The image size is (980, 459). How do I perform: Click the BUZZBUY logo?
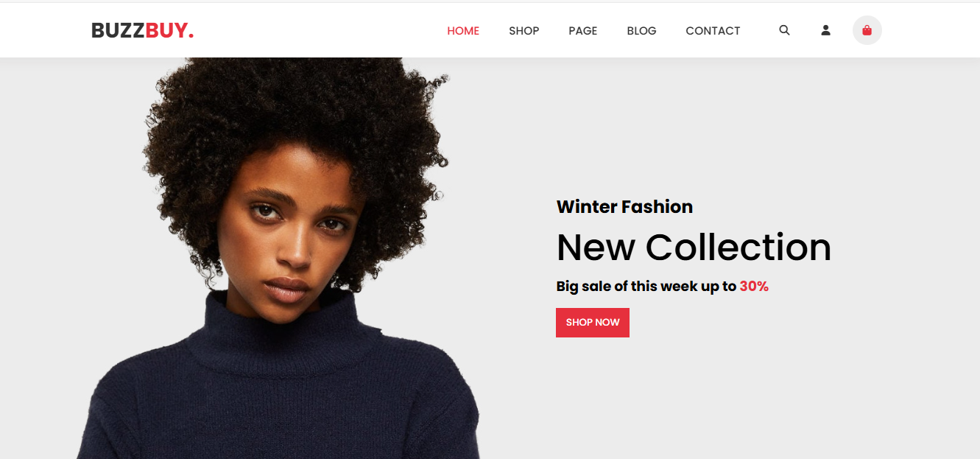coord(142,31)
